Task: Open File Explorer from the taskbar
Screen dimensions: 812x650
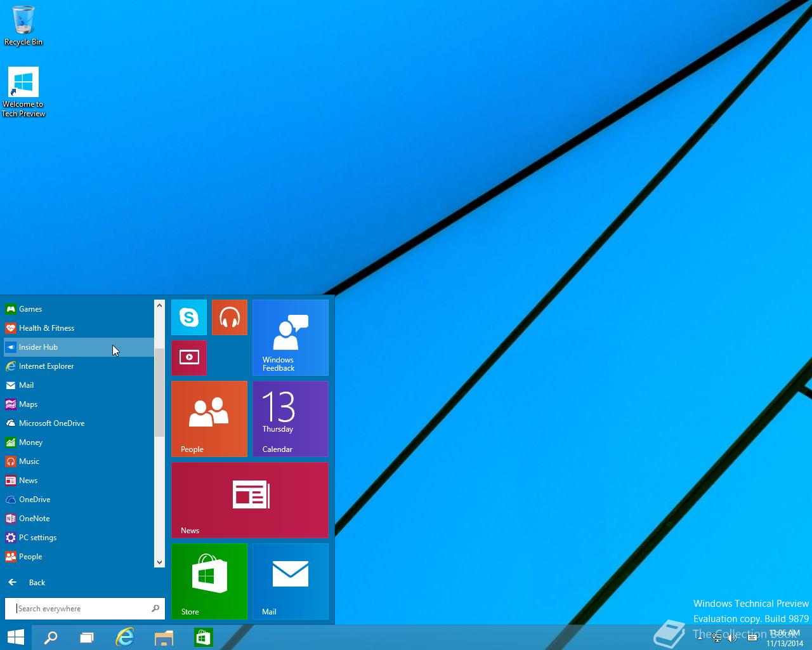Action: [x=164, y=637]
